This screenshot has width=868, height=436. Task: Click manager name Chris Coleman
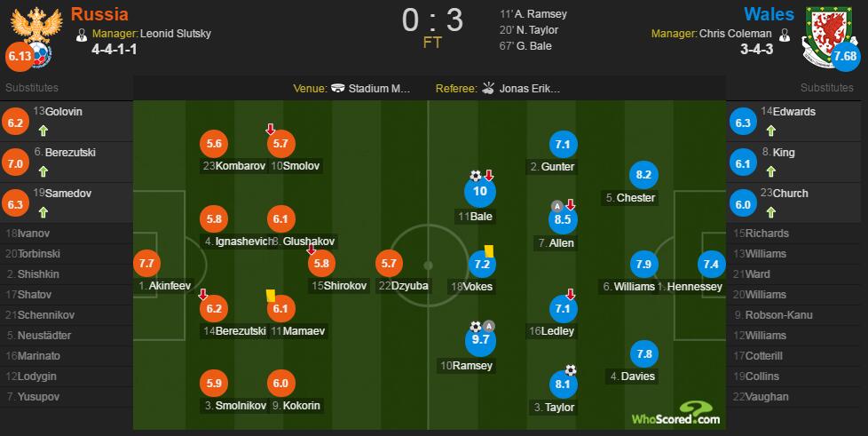tap(735, 34)
